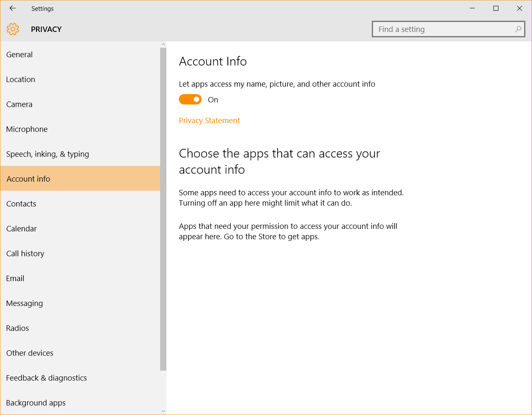Viewport: 532px width, 415px height.
Task: Click the search magnifier icon
Action: pyautogui.click(x=518, y=29)
